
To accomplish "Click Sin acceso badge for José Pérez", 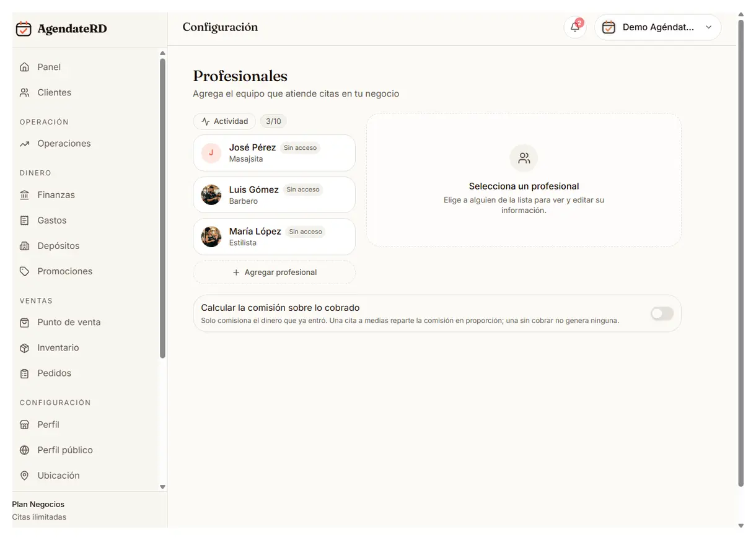I will coord(301,148).
